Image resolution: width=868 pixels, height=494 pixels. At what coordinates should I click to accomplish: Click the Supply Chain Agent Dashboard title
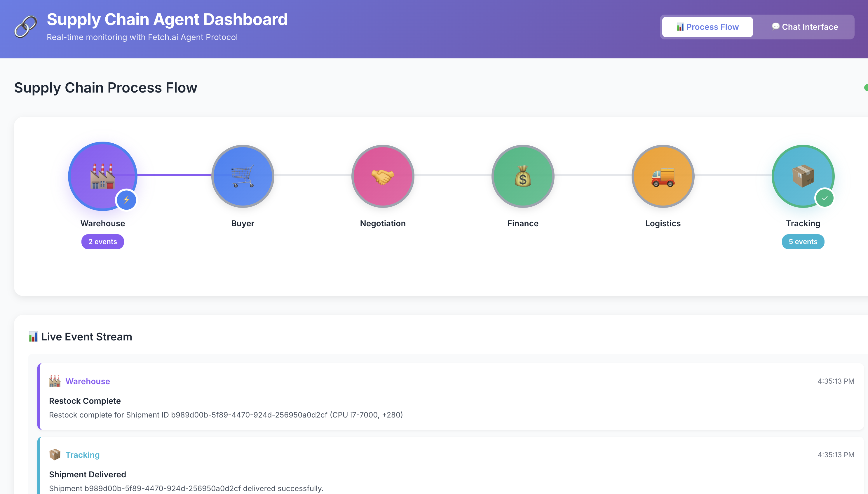[167, 19]
